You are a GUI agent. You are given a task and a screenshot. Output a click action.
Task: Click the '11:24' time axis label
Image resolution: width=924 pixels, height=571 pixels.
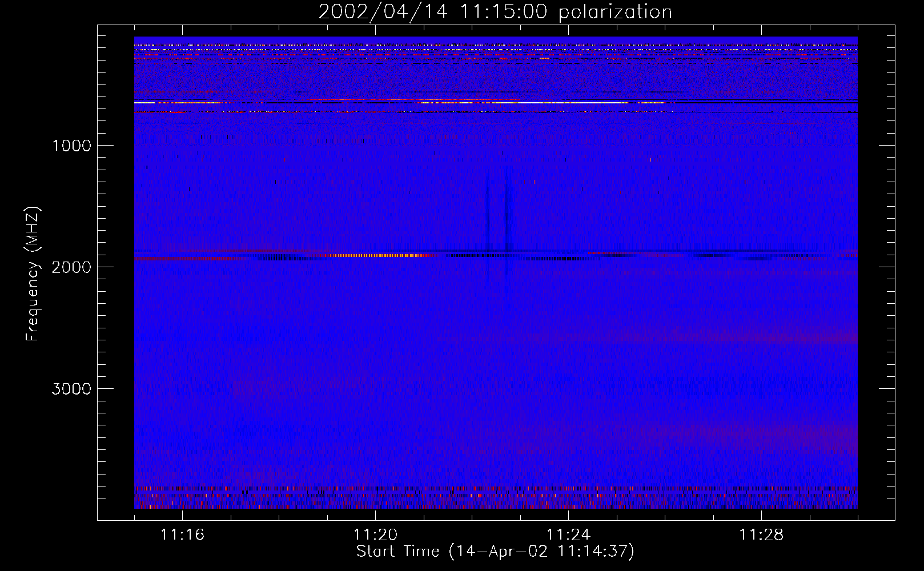(568, 535)
